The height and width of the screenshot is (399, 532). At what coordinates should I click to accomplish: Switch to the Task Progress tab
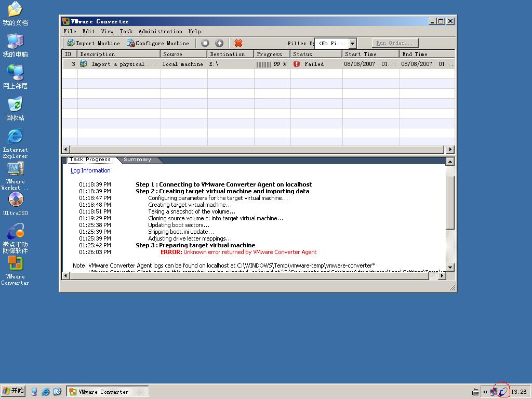click(90, 159)
